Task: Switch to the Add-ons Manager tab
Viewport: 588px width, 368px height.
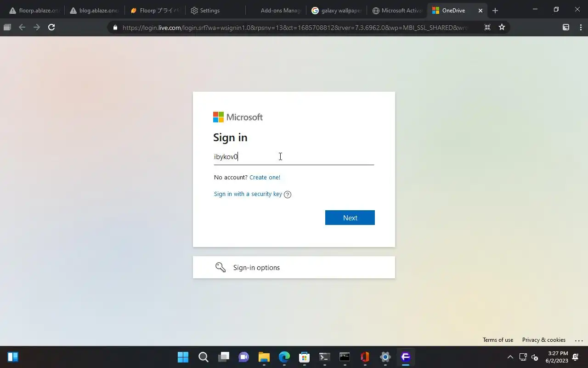Action: point(275,11)
